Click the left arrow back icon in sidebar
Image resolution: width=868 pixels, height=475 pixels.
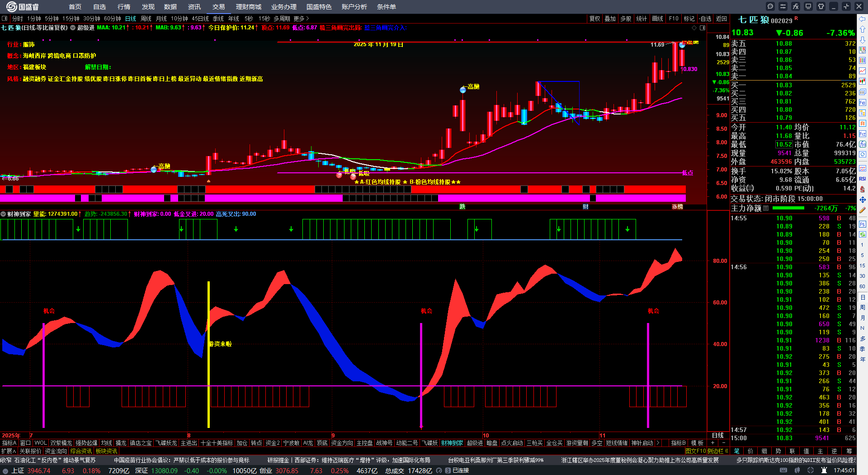pos(863,19)
